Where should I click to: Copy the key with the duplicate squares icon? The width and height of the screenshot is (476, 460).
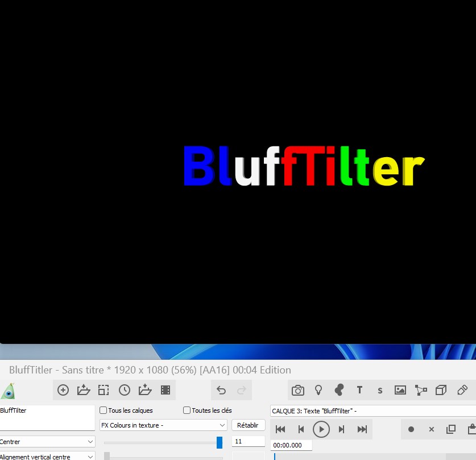pyautogui.click(x=451, y=429)
